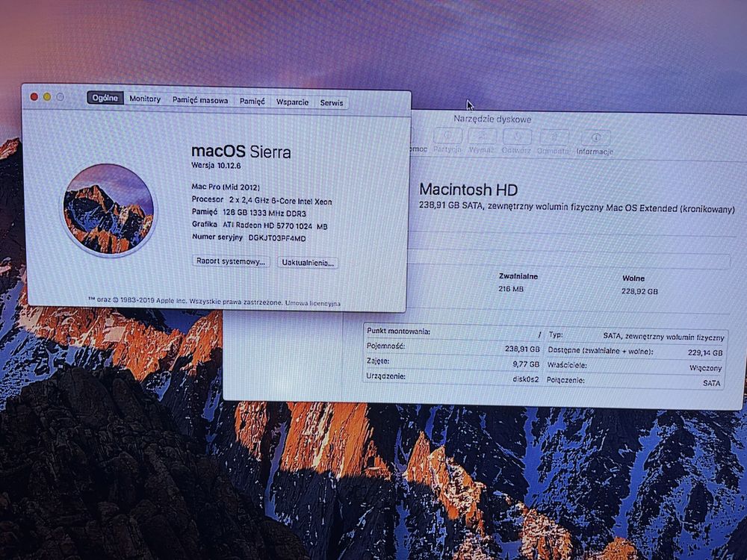
Task: Click the 2 x 2,4 GHz 6-Core Intel Xeon value
Action: click(x=281, y=202)
